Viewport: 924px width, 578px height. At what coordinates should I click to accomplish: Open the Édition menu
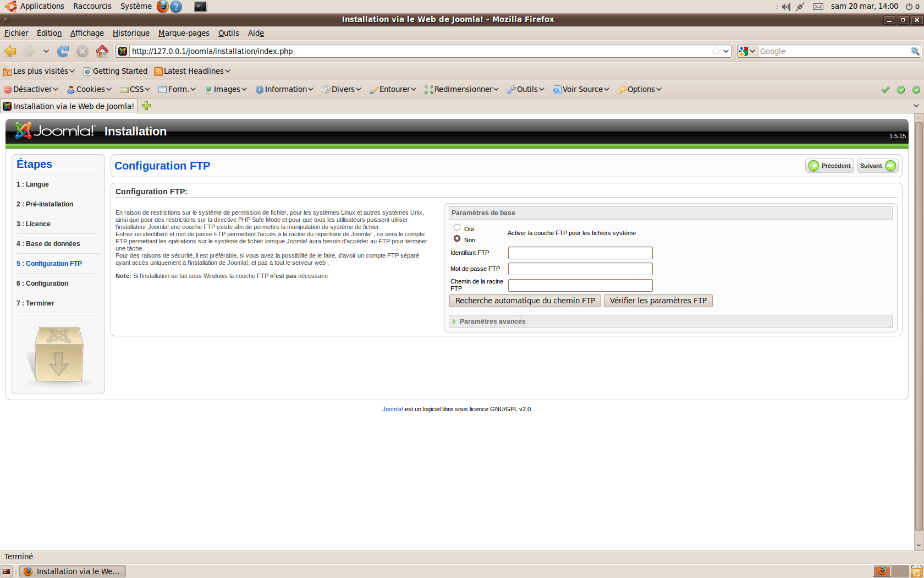point(49,33)
